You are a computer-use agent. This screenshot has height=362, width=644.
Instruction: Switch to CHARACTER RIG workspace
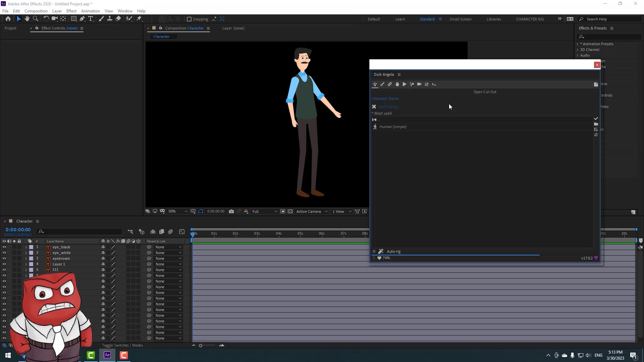point(530,19)
